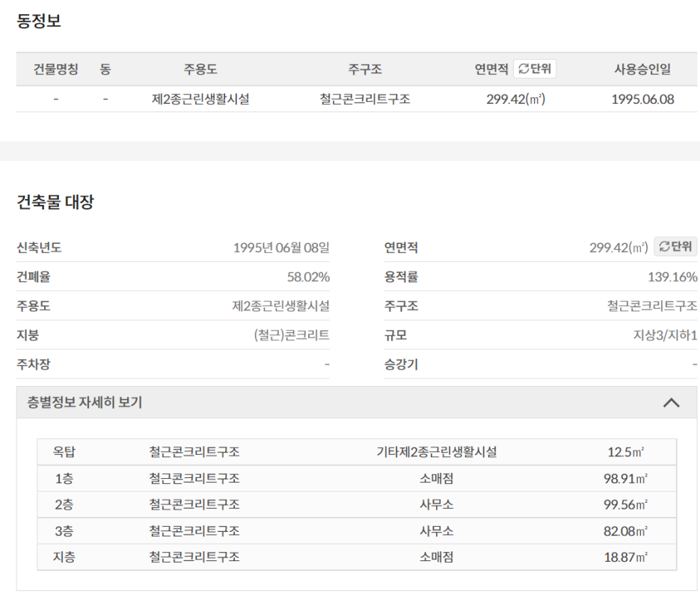
Task: Click the 58.02% 건폐율 value
Action: click(308, 277)
